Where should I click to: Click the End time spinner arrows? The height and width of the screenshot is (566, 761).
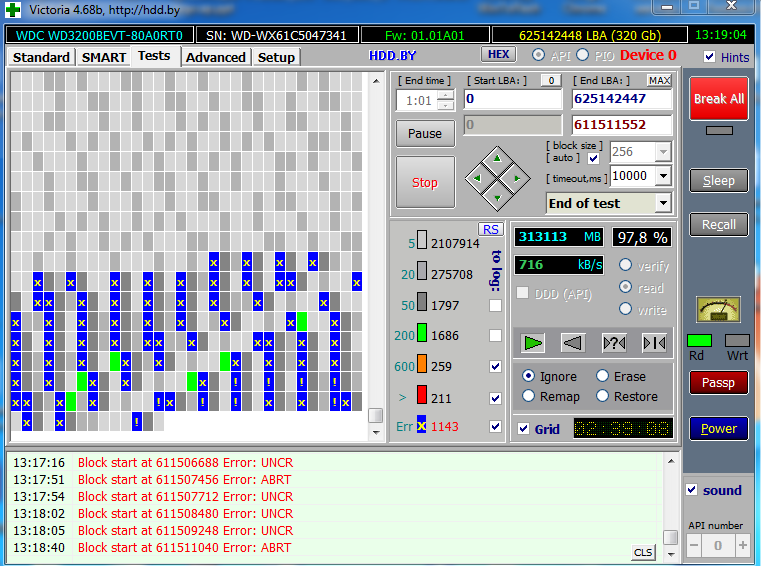446,100
